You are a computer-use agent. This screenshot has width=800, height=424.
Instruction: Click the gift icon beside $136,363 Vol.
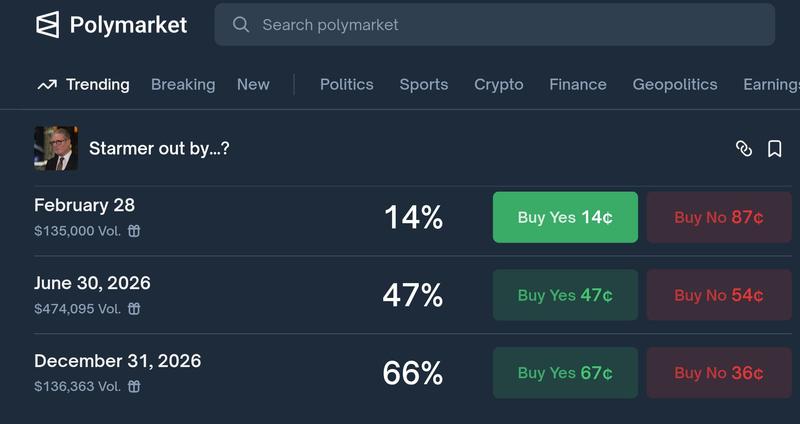134,386
